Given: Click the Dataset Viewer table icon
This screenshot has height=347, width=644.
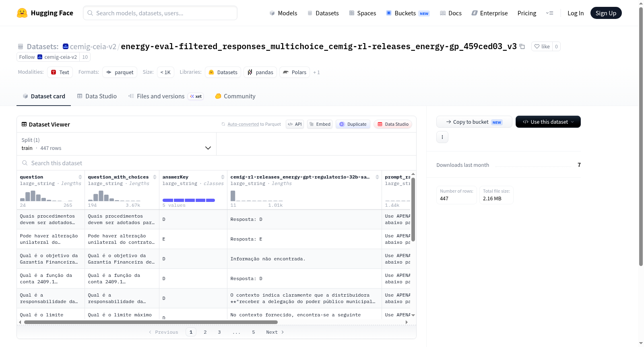Looking at the screenshot, I should (24, 124).
